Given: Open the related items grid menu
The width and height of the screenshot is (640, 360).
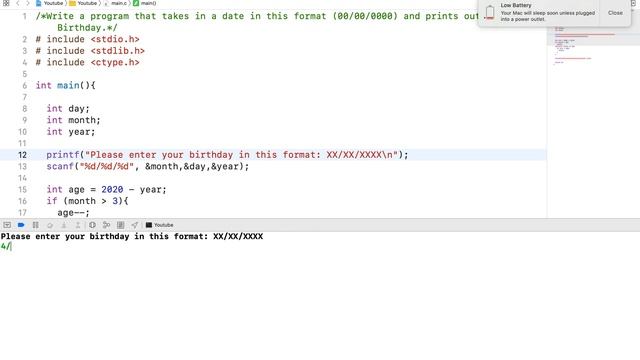Looking at the screenshot, I should [6, 3].
